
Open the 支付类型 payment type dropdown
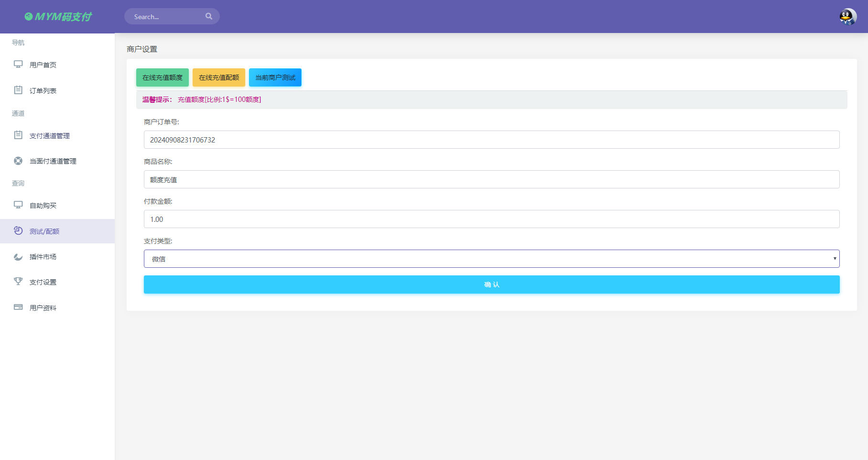point(491,259)
